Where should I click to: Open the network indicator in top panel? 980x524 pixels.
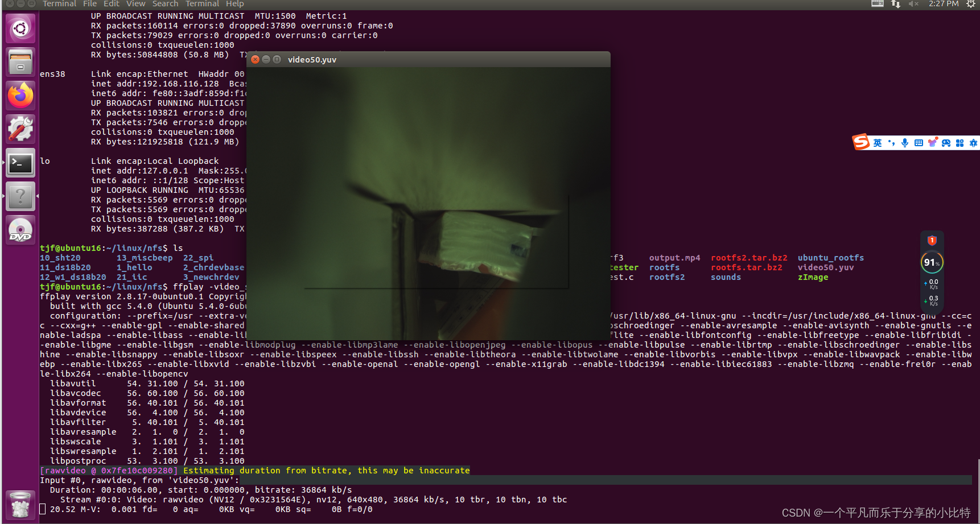pyautogui.click(x=896, y=4)
